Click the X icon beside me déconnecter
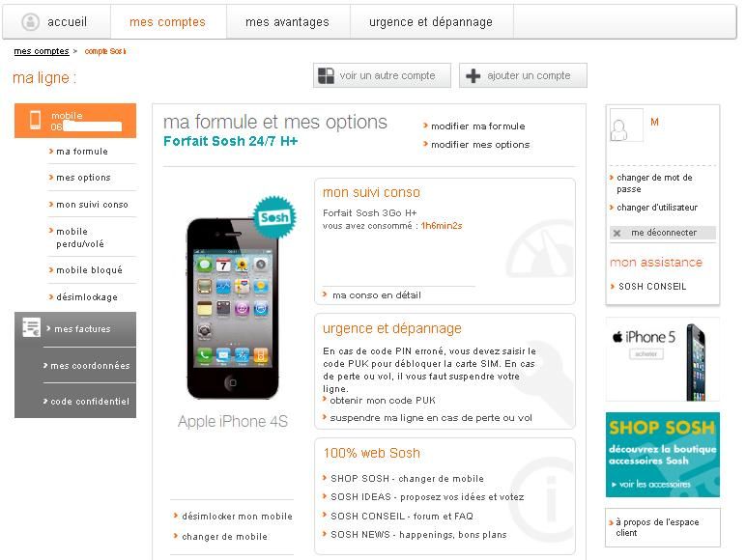The height and width of the screenshot is (560, 746). pyautogui.click(x=617, y=233)
